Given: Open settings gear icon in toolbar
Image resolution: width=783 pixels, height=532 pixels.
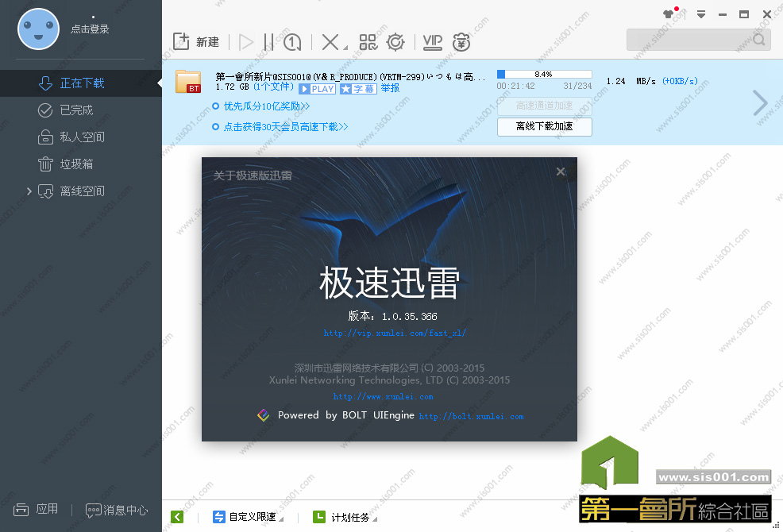Looking at the screenshot, I should 395,42.
